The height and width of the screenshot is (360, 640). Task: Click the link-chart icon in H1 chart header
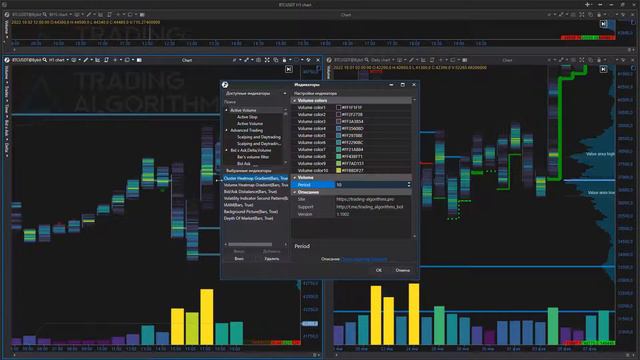[247, 60]
